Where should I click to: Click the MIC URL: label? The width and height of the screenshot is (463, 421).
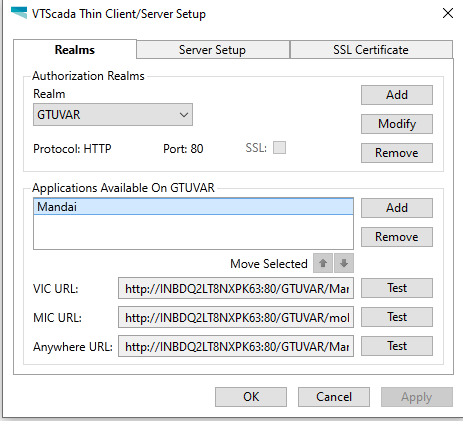57,318
